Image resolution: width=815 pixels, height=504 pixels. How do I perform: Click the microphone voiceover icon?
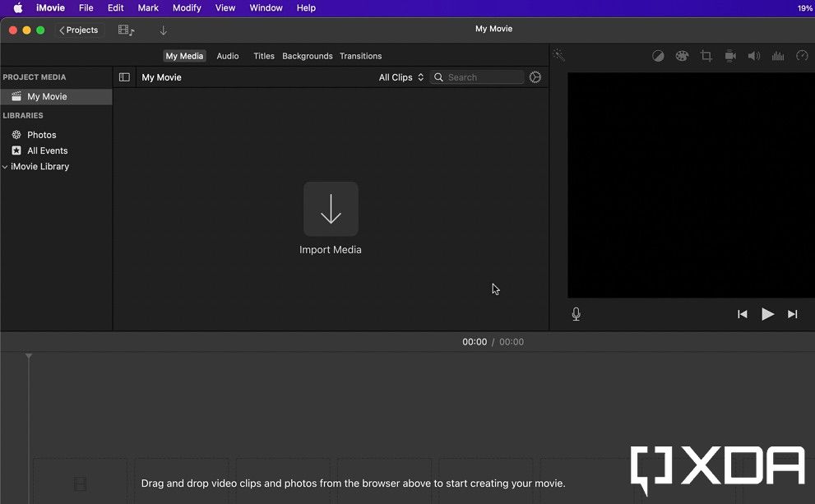pyautogui.click(x=576, y=313)
